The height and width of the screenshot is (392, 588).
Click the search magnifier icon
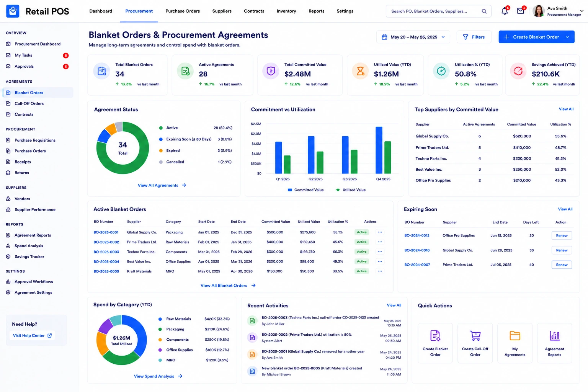[x=484, y=11]
